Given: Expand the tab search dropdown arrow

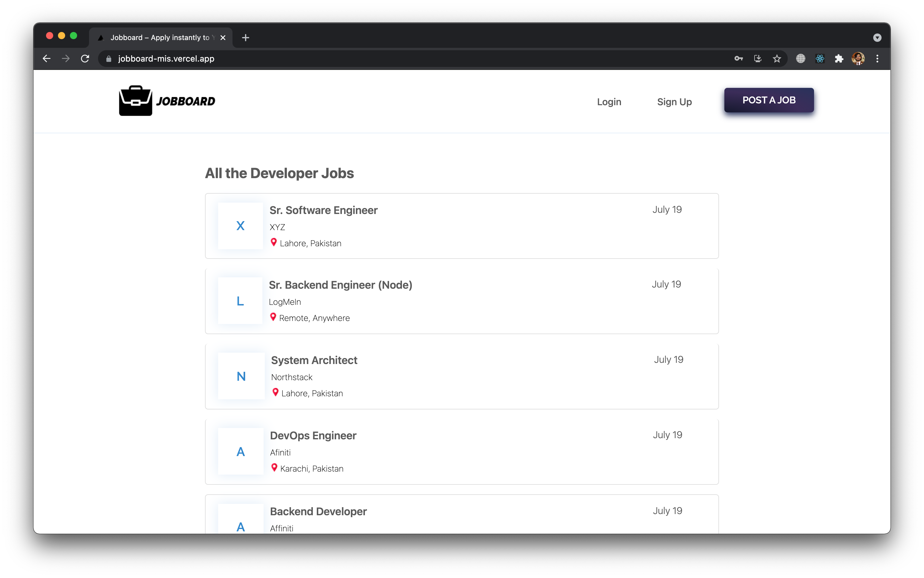Looking at the screenshot, I should [877, 37].
